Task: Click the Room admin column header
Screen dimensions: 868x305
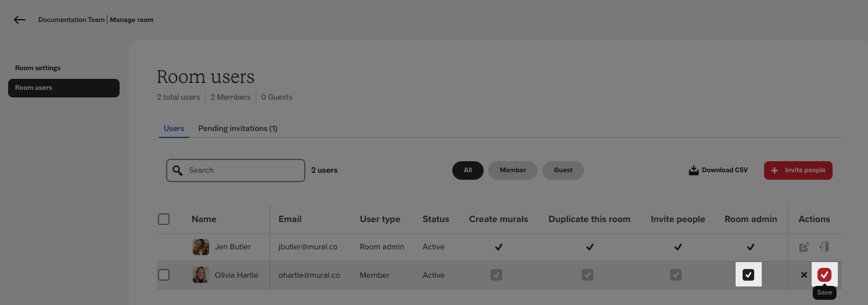Action: pyautogui.click(x=751, y=219)
